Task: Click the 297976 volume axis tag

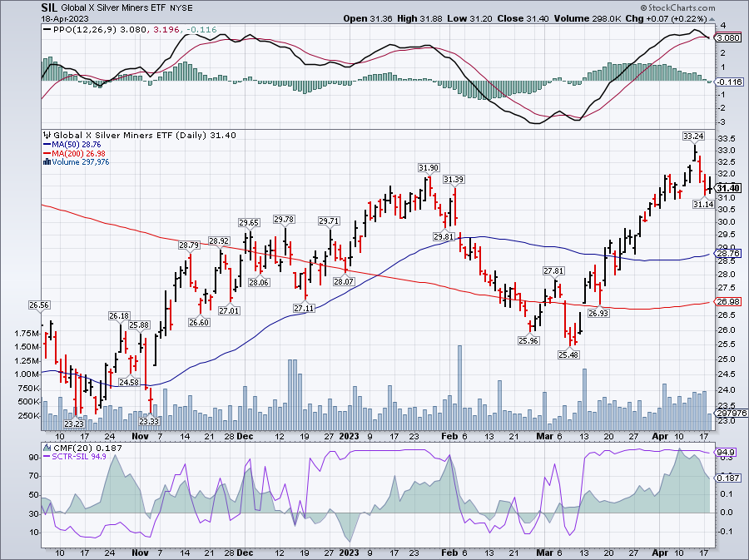Action: (731, 413)
